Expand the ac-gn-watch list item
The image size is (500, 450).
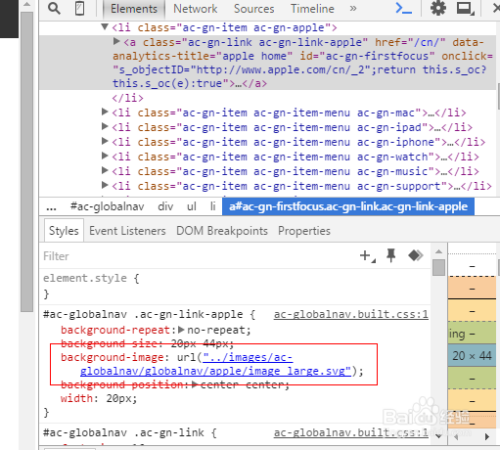[x=105, y=156]
